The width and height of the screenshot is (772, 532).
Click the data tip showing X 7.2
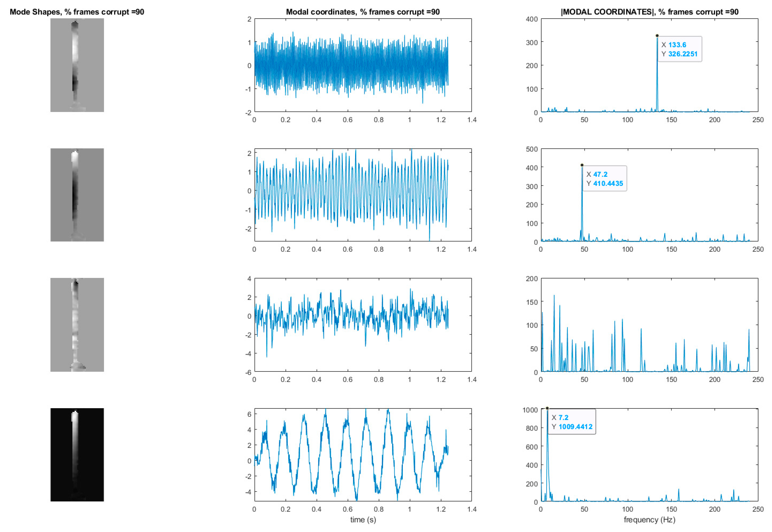[572, 422]
